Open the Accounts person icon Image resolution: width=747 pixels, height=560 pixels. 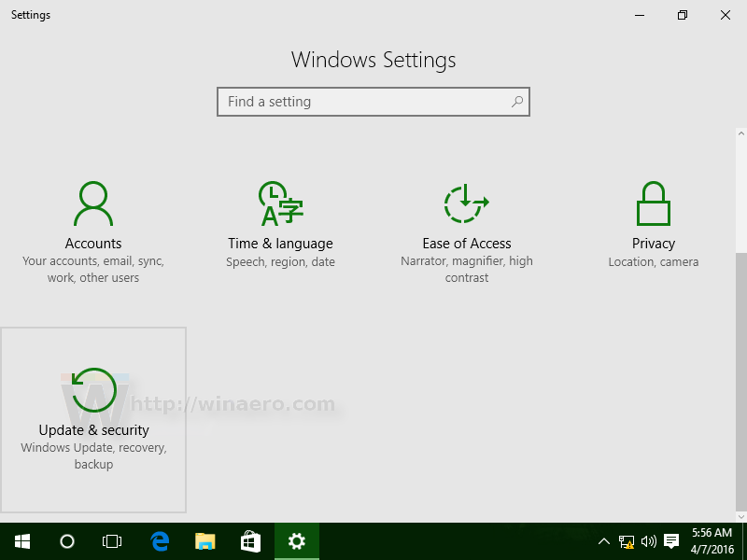93,203
